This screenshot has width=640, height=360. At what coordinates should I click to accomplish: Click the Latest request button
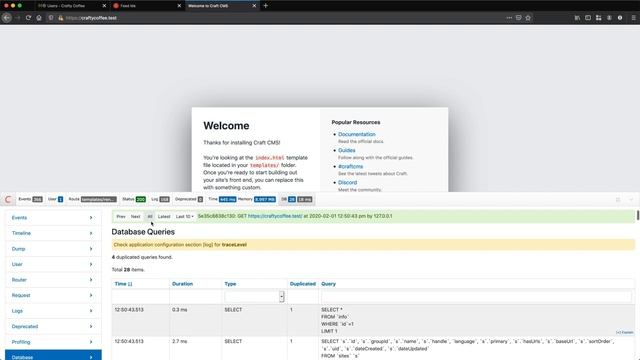click(164, 216)
